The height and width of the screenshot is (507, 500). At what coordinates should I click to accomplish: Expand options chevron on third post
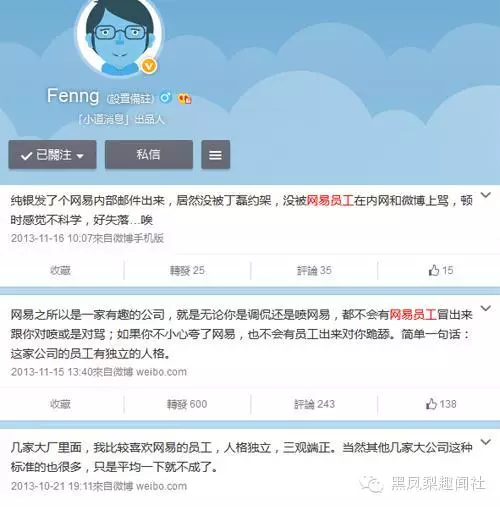click(486, 442)
